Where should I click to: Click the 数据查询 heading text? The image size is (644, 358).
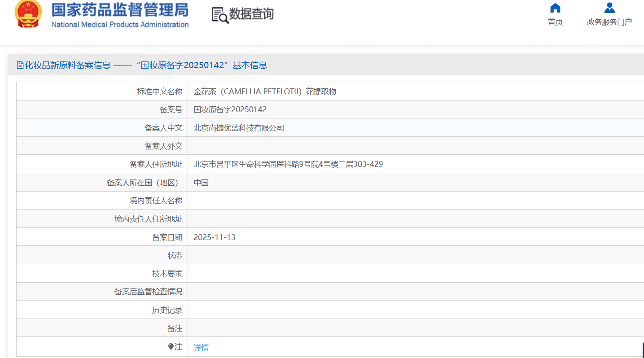[x=251, y=14]
